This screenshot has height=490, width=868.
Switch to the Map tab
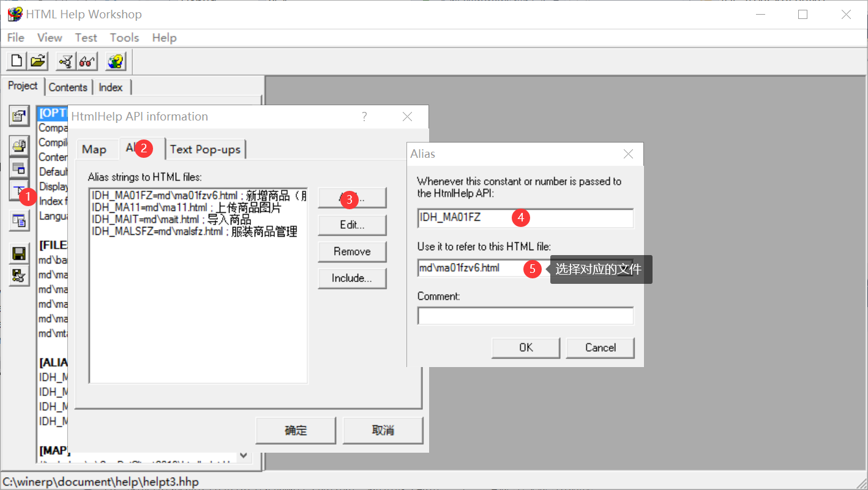pos(94,149)
